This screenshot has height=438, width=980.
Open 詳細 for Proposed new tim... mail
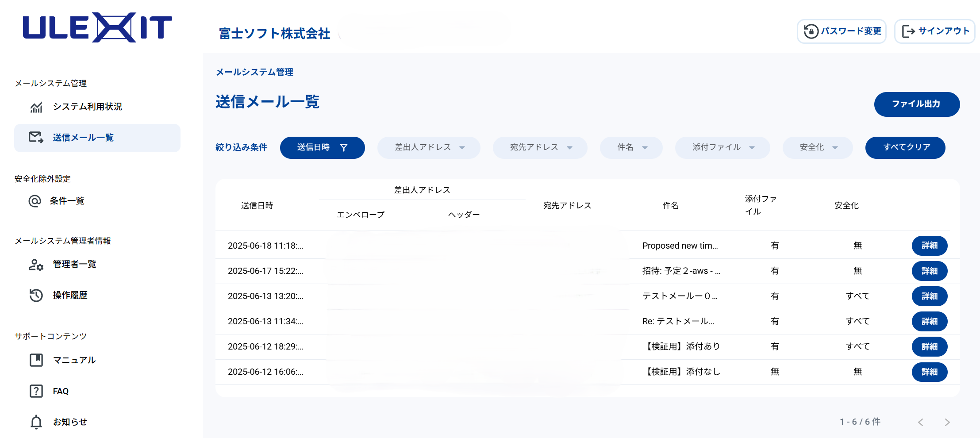pos(930,246)
